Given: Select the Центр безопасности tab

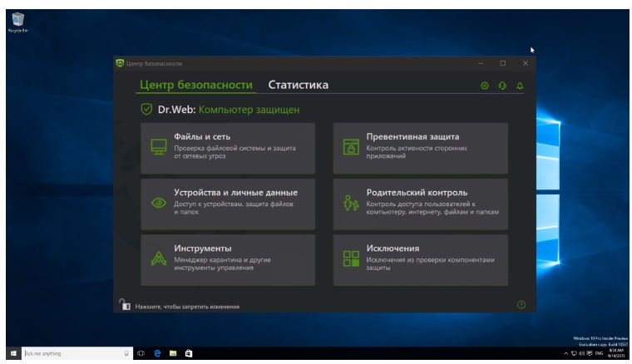Looking at the screenshot, I should [196, 85].
